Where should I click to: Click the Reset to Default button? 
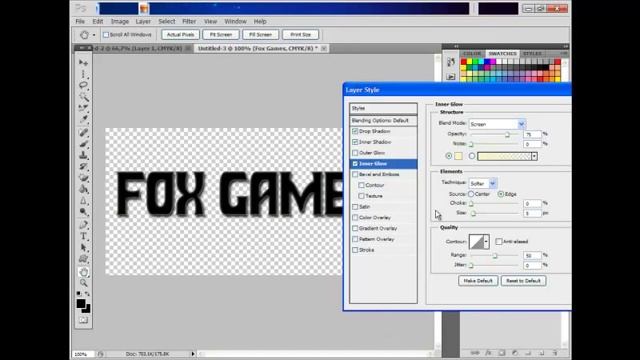coord(523,281)
